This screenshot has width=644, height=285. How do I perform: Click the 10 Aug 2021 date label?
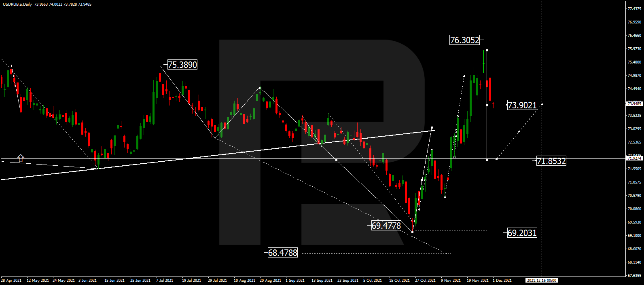click(x=244, y=280)
